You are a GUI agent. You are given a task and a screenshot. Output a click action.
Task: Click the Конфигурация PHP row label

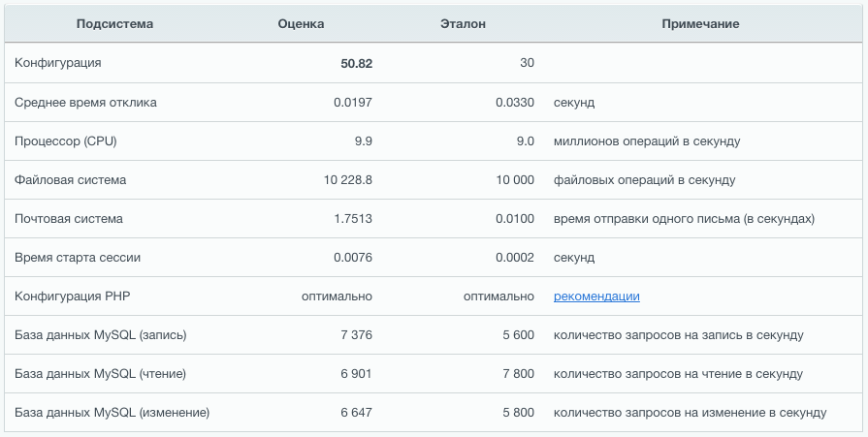[74, 297]
